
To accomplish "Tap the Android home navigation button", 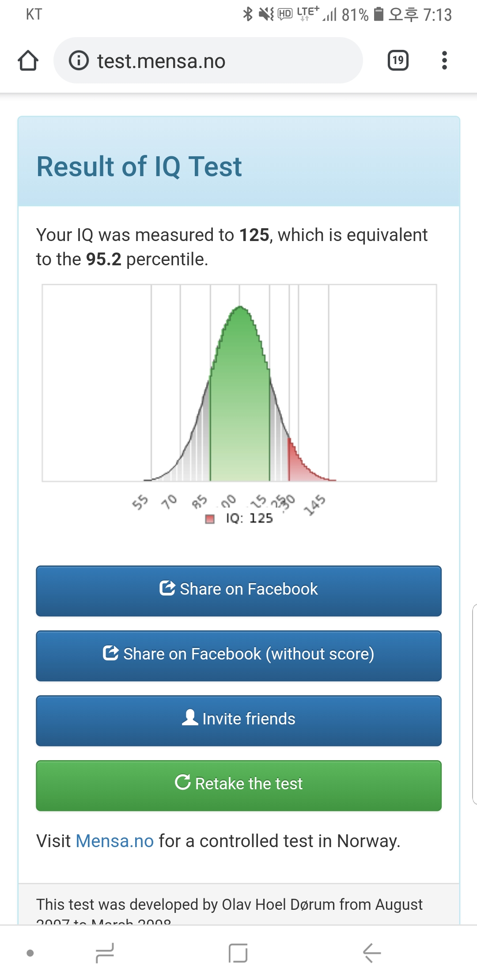I will point(238,953).
